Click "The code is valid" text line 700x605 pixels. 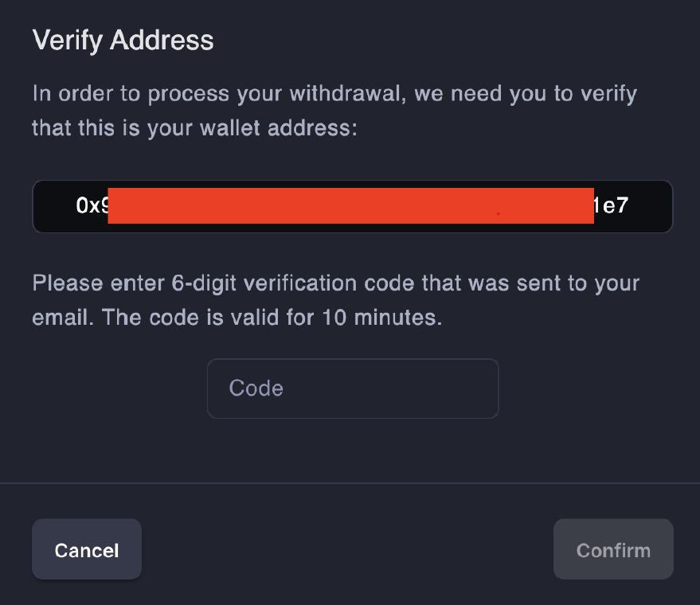pyautogui.click(x=237, y=317)
